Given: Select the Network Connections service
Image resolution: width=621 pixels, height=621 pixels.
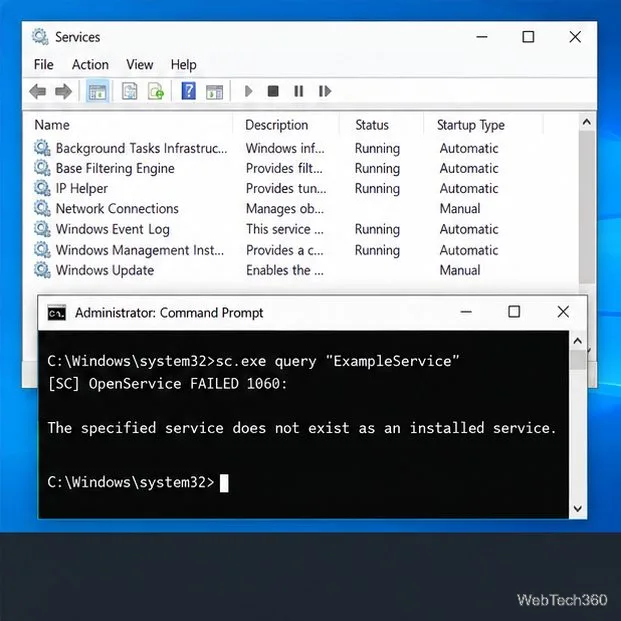Looking at the screenshot, I should coord(117,209).
